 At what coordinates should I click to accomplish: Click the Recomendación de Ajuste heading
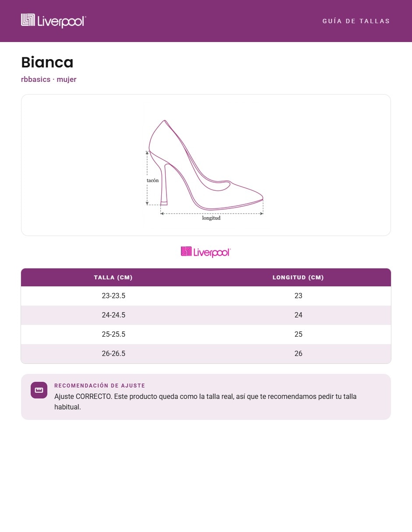coord(99,386)
